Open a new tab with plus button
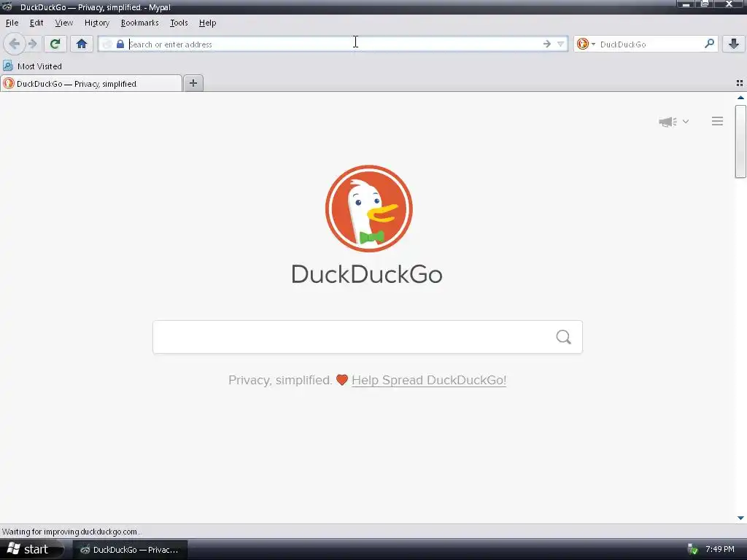747x560 pixels. coord(193,83)
